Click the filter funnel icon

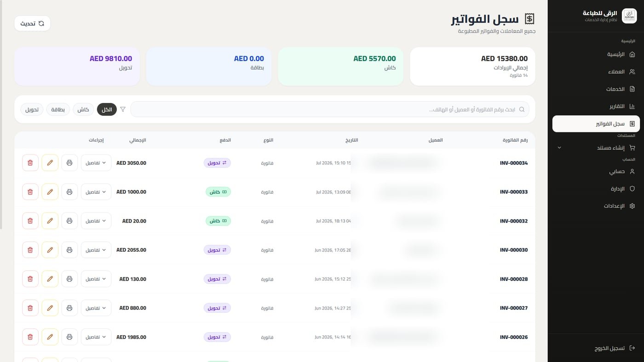(x=123, y=109)
